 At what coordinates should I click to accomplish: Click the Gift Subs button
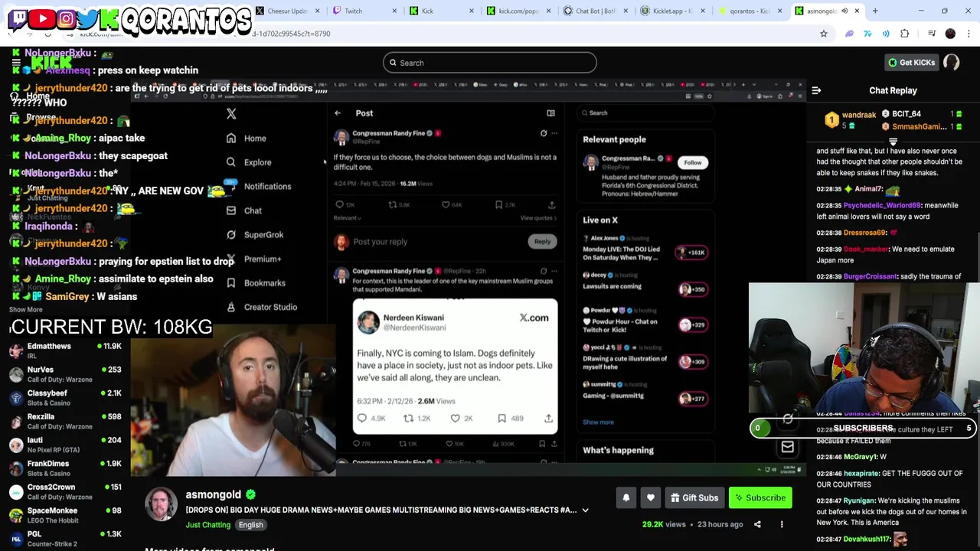694,498
